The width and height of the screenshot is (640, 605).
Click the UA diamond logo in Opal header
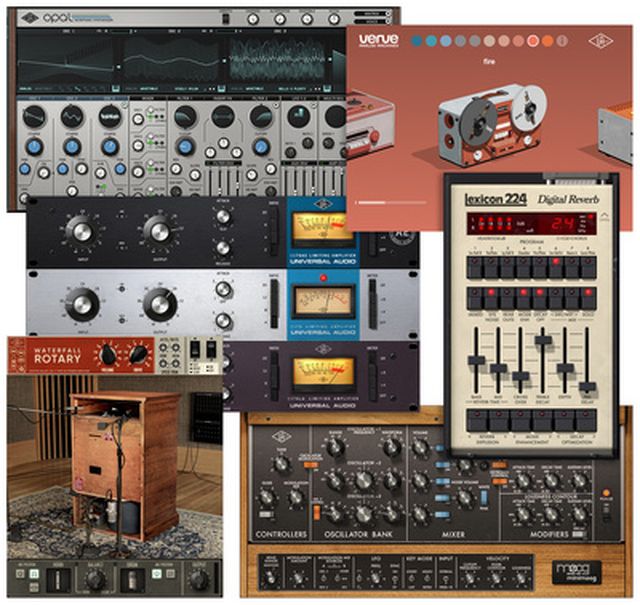pyautogui.click(x=30, y=18)
